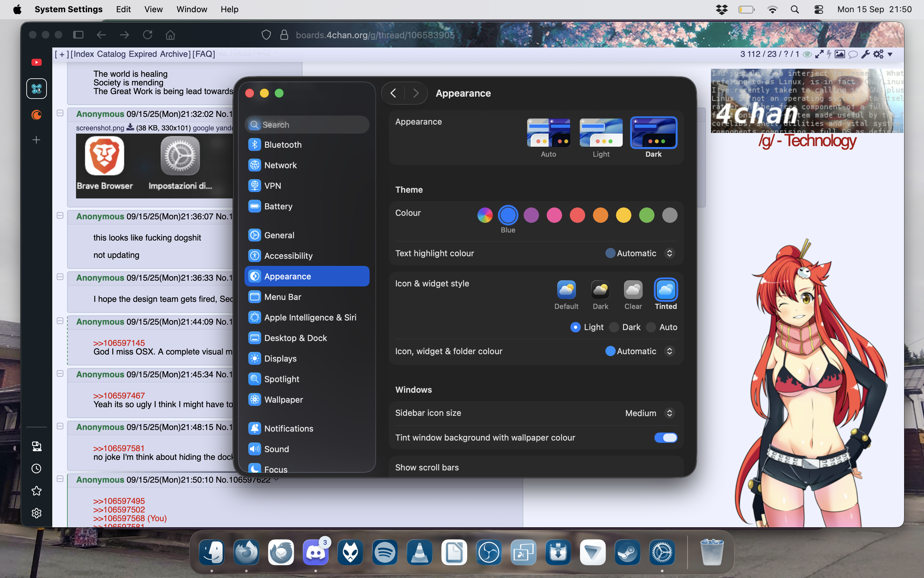The image size is (924, 578).
Task: Open Menu Bar settings
Action: [307, 297]
